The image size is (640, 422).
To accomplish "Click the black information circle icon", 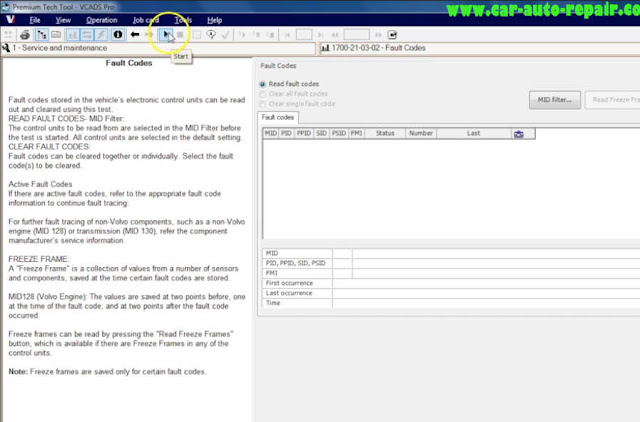I will [118, 35].
